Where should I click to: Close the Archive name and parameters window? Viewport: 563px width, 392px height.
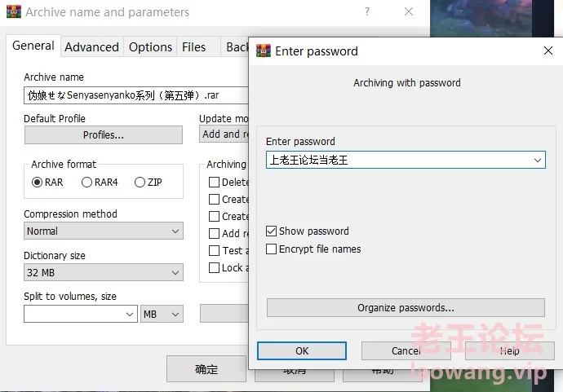[x=409, y=11]
